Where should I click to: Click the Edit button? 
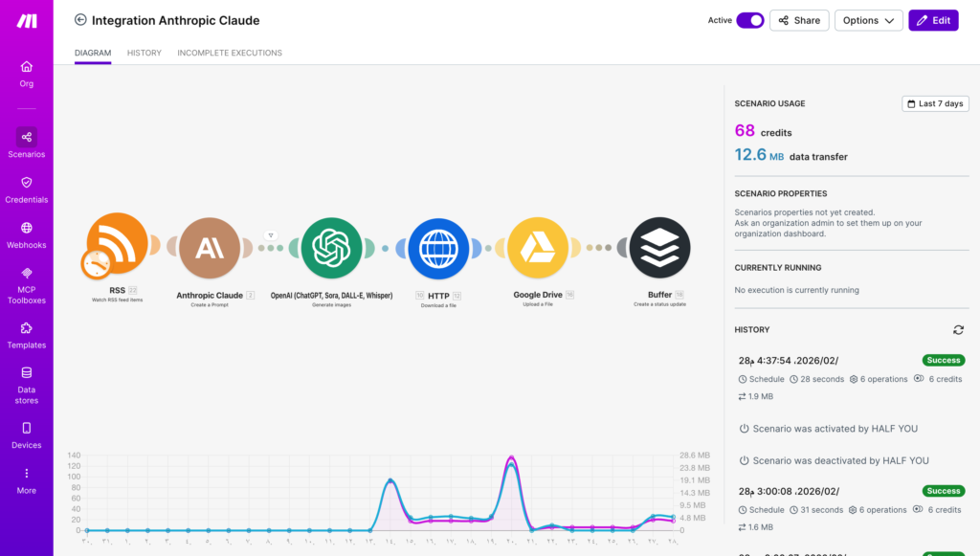click(933, 20)
